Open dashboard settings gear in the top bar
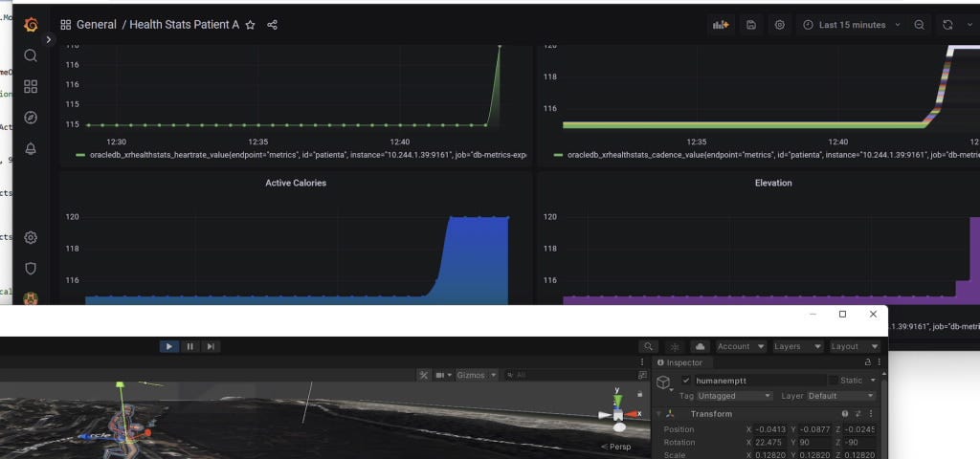Viewport: 980px width, 459px height. [779, 25]
